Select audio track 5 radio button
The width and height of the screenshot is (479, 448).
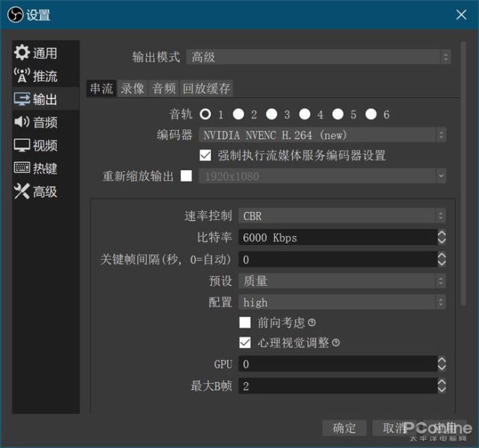point(338,114)
